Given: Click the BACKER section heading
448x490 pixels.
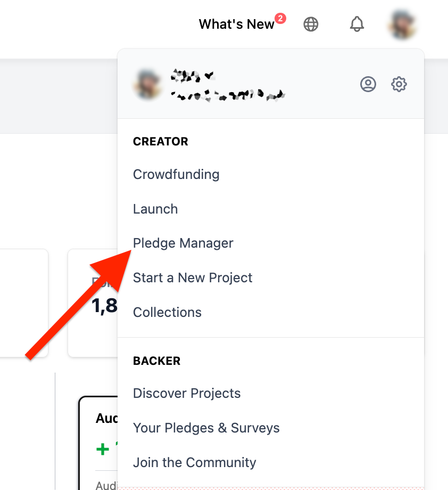Looking at the screenshot, I should 156,361.
